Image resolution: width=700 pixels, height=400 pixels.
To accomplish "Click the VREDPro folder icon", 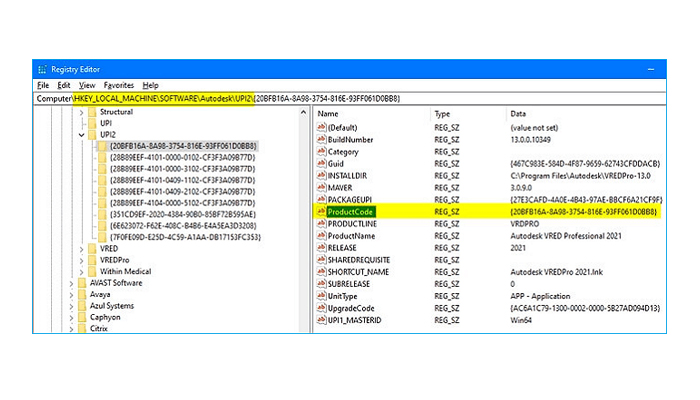I will pos(92,260).
